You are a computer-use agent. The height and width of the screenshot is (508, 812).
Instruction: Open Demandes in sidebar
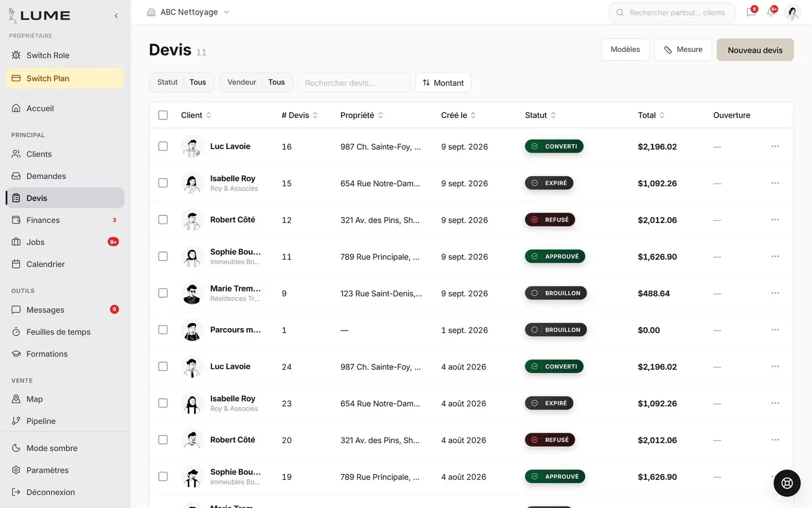[x=65, y=176]
